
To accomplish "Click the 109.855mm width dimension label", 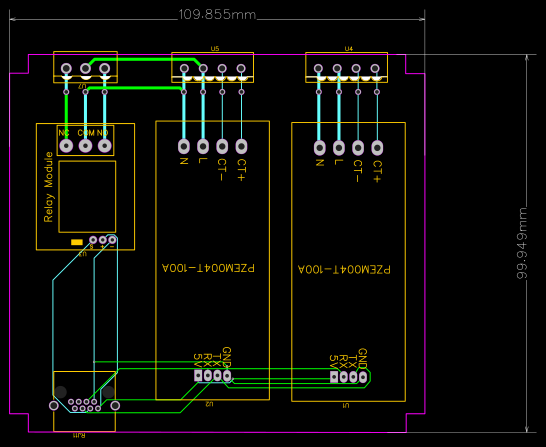I will [x=217, y=15].
